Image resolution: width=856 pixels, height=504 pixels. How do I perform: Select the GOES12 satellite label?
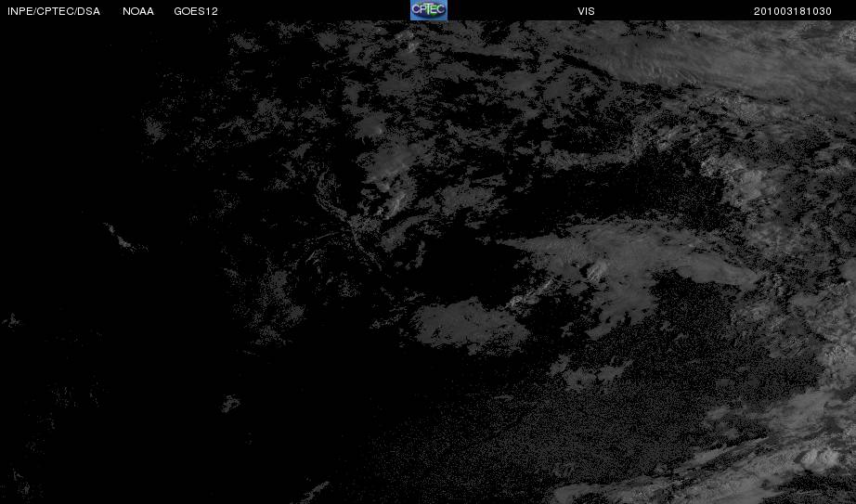tap(196, 11)
